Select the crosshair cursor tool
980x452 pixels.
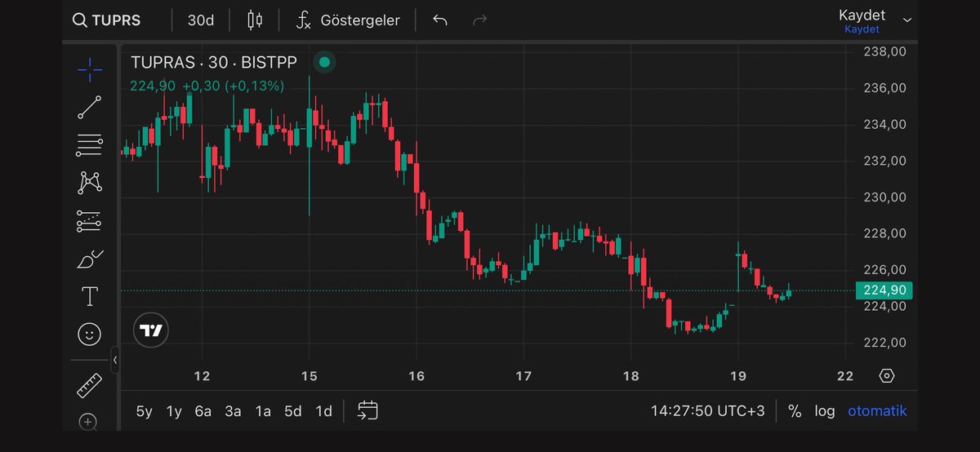point(90,69)
